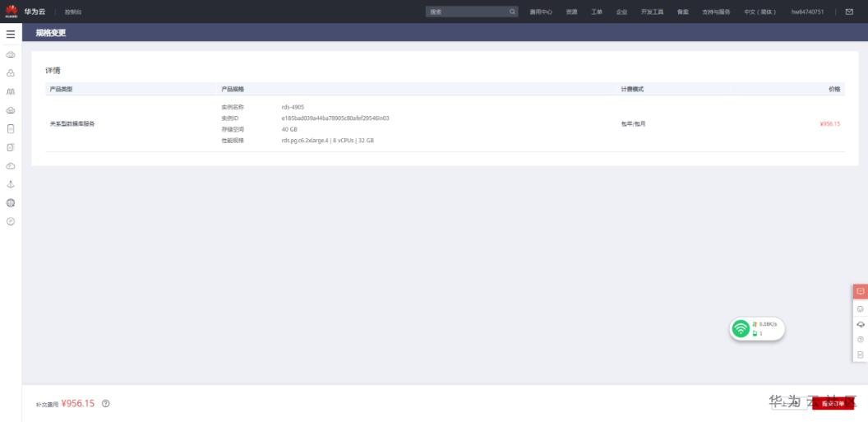The image size is (868, 422).
Task: Click the round compass icon below the globe
Action: point(11,221)
